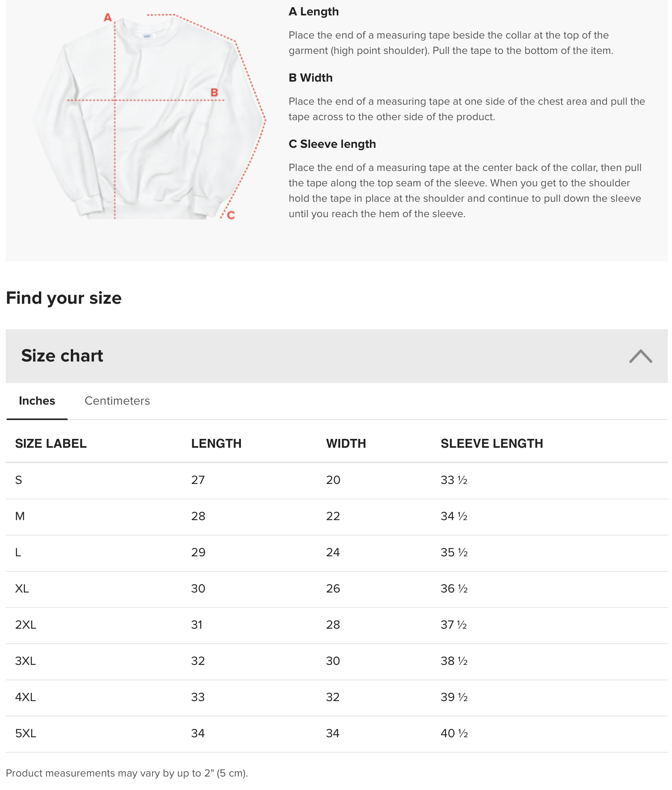The width and height of the screenshot is (672, 790).
Task: Click the red A length marker
Action: click(108, 17)
